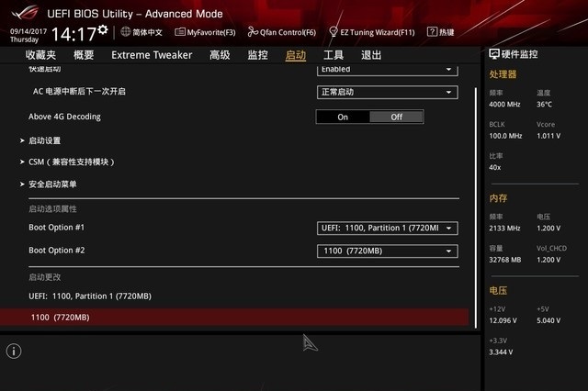Select UEFI: 1100, Partition 1 boot override

(90, 296)
